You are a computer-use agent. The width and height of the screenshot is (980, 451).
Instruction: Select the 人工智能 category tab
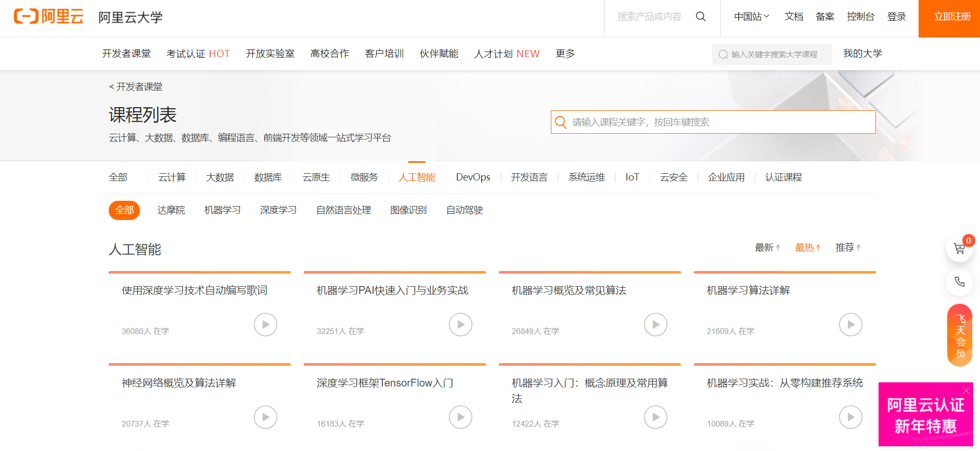417,177
